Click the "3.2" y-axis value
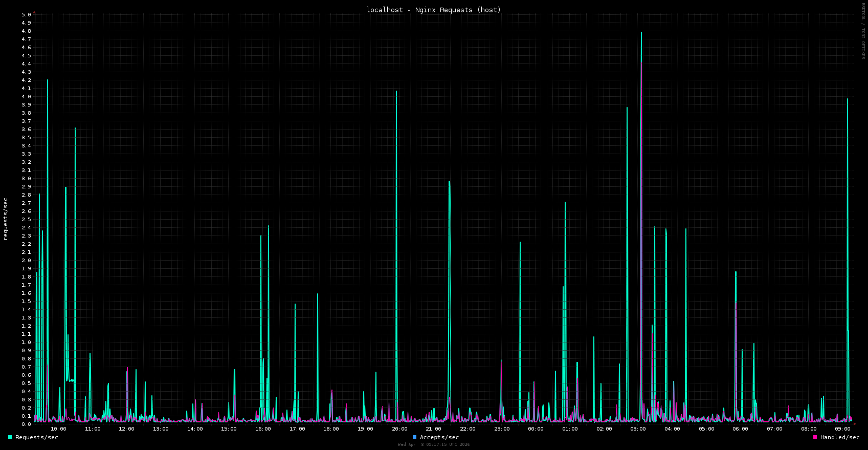The height and width of the screenshot is (450, 868). 26,162
